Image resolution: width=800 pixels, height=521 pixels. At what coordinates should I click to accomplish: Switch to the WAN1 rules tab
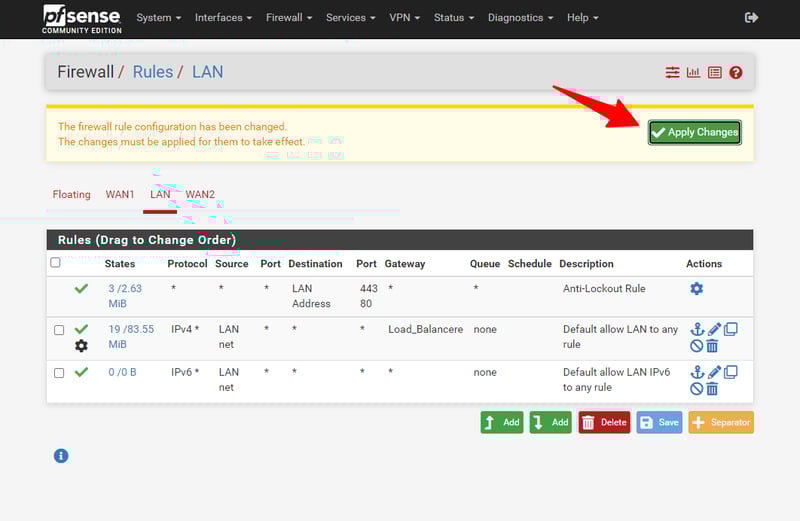coord(120,195)
